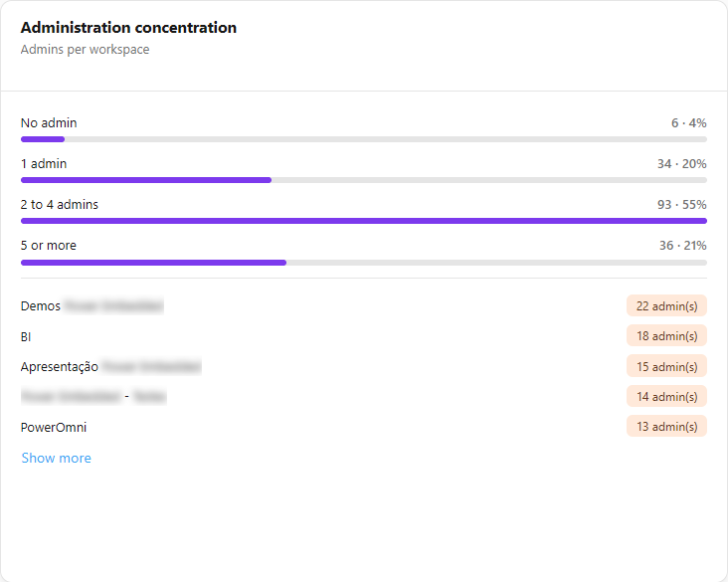Image resolution: width=728 pixels, height=582 pixels.
Task: Click the No admin progress bar
Action: point(364,139)
